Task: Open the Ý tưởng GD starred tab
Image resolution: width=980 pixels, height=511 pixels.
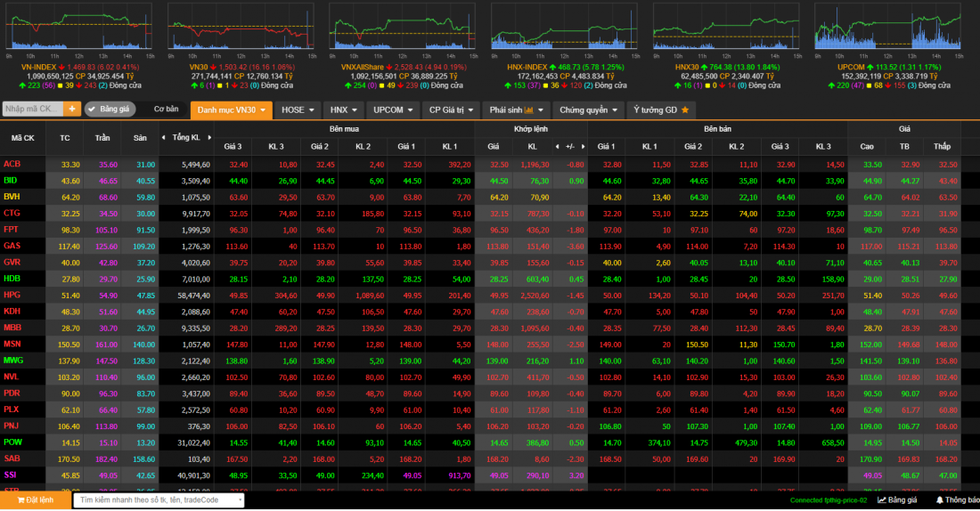Action: click(x=663, y=109)
